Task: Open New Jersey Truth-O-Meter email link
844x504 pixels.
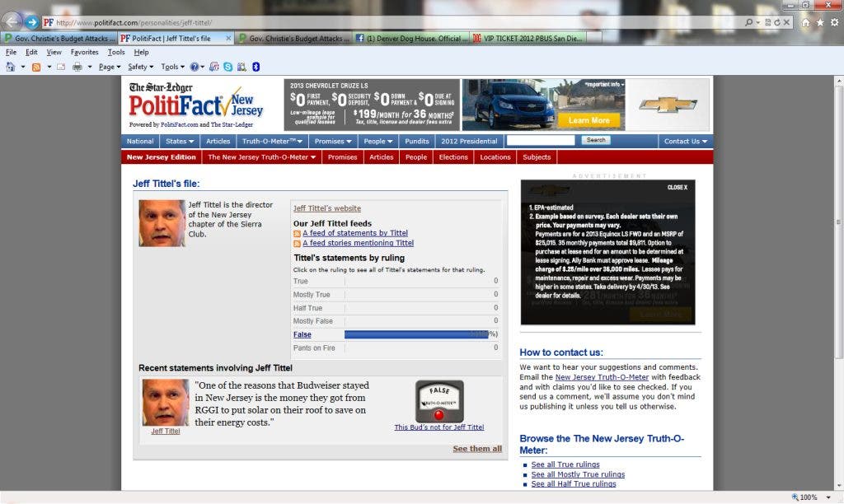Action: [x=602, y=378]
